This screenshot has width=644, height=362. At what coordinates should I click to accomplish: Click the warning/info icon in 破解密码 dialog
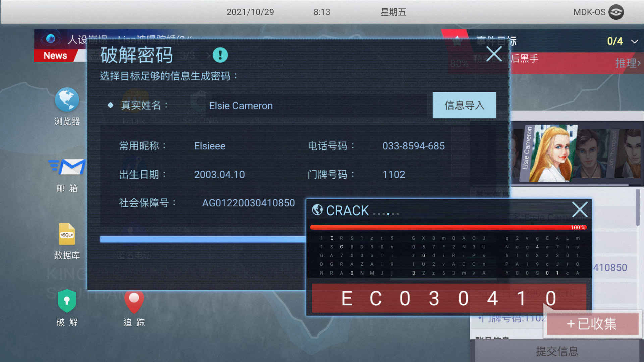click(220, 54)
